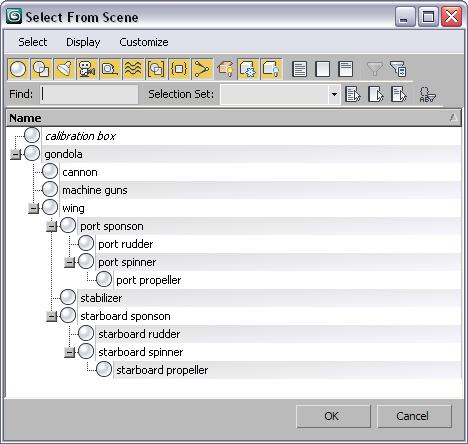Click the Select None blank page icon

pos(322,69)
